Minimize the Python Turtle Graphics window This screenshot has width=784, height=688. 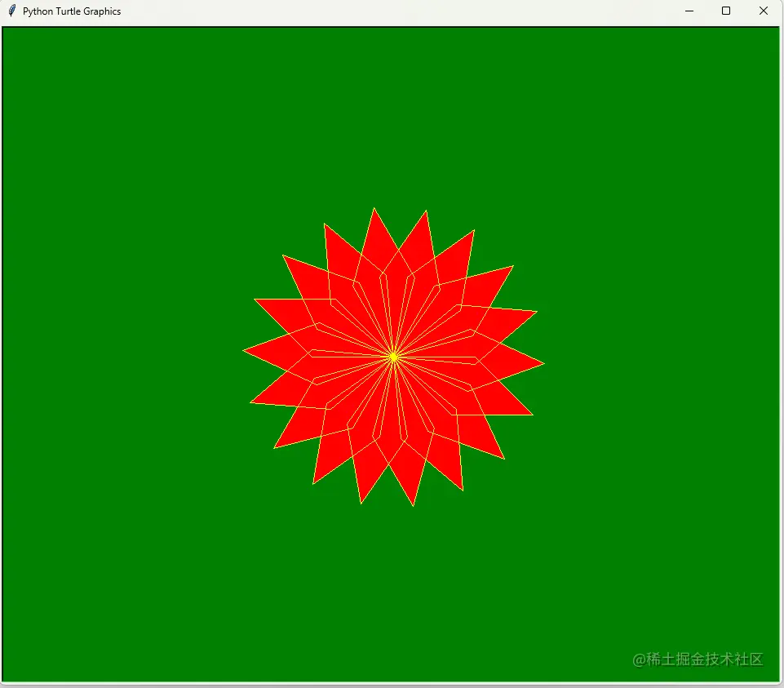point(689,11)
